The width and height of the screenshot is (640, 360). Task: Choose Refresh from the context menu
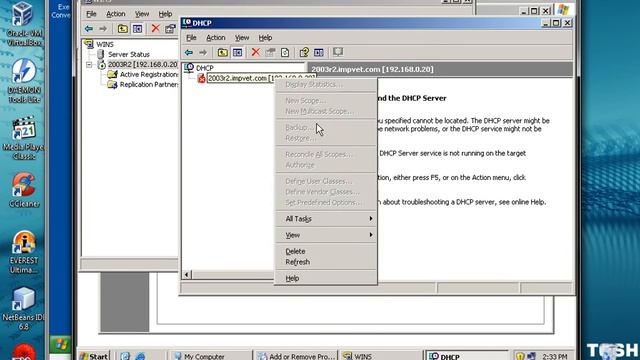326,262
